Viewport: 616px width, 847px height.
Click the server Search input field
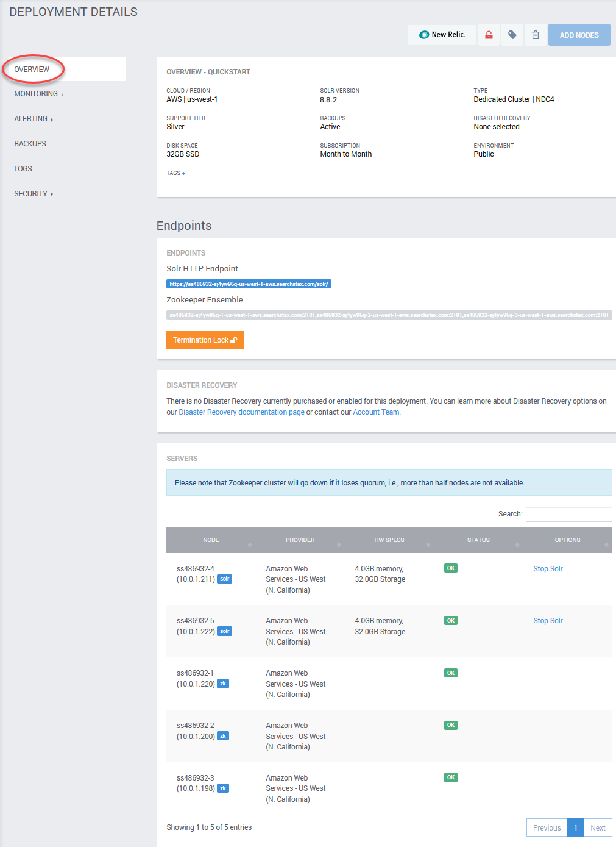[x=568, y=514]
